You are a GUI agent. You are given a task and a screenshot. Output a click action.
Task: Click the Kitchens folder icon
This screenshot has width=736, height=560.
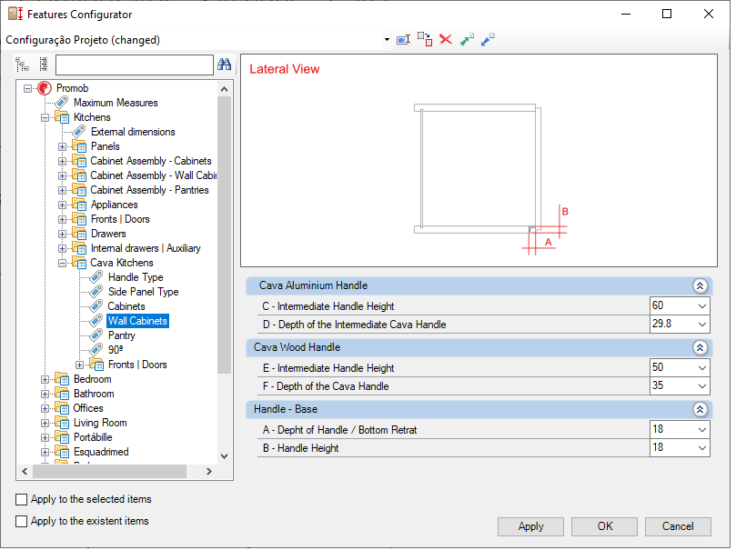point(62,116)
